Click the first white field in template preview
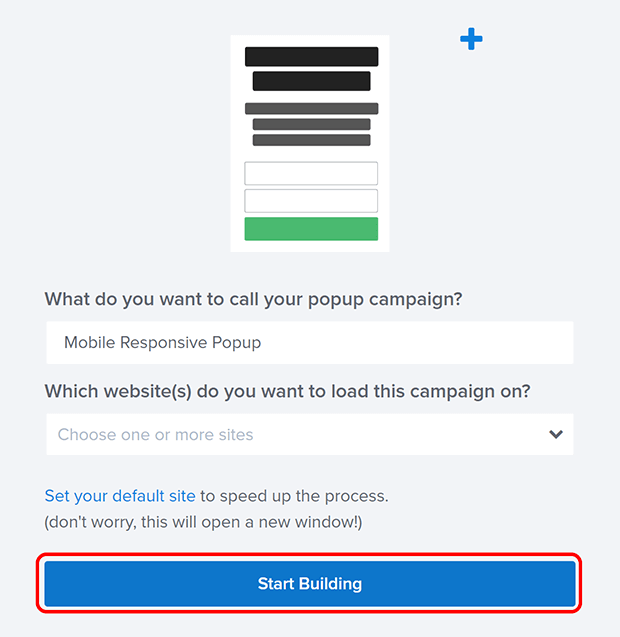620x637 pixels. point(311,173)
